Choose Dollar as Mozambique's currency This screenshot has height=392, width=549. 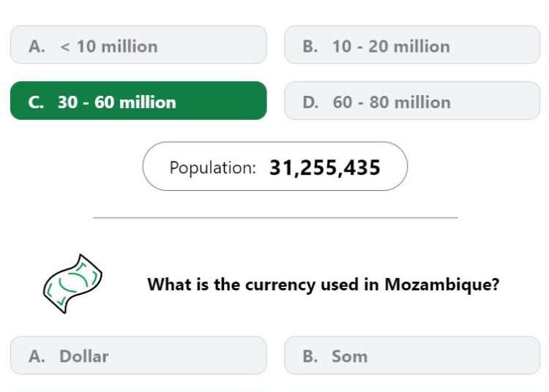click(138, 355)
